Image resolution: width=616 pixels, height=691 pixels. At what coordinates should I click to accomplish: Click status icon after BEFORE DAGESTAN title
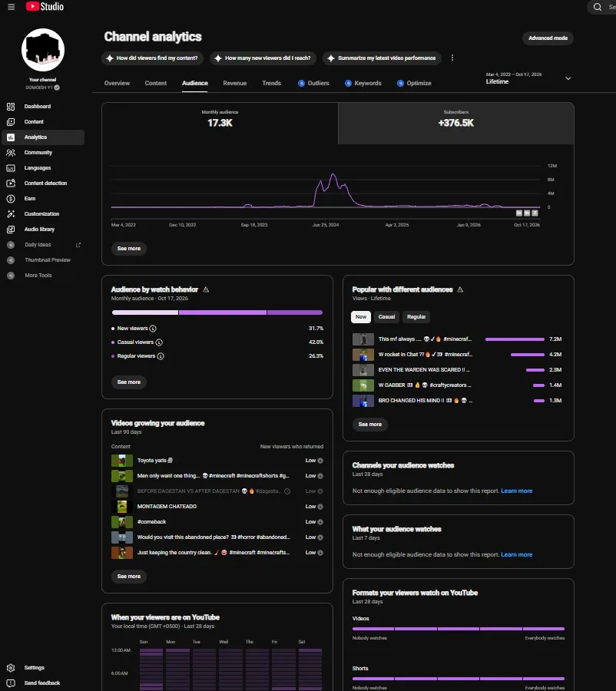point(287,491)
